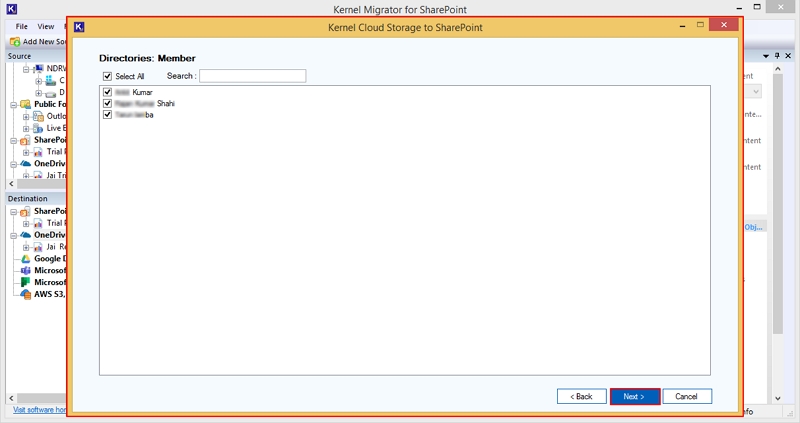Image resolution: width=800 pixels, height=423 pixels.
Task: Click the pin icon on the right panel header
Action: pos(777,56)
